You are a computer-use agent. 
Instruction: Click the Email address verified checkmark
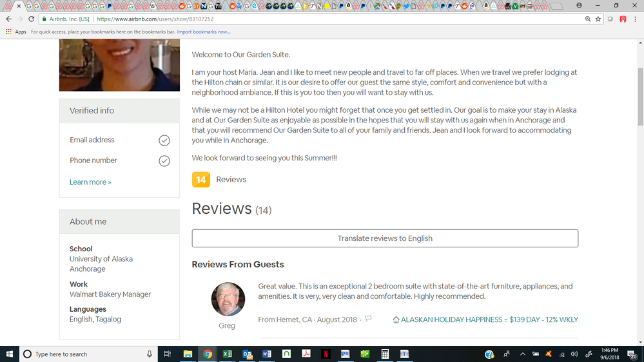pos(164,140)
